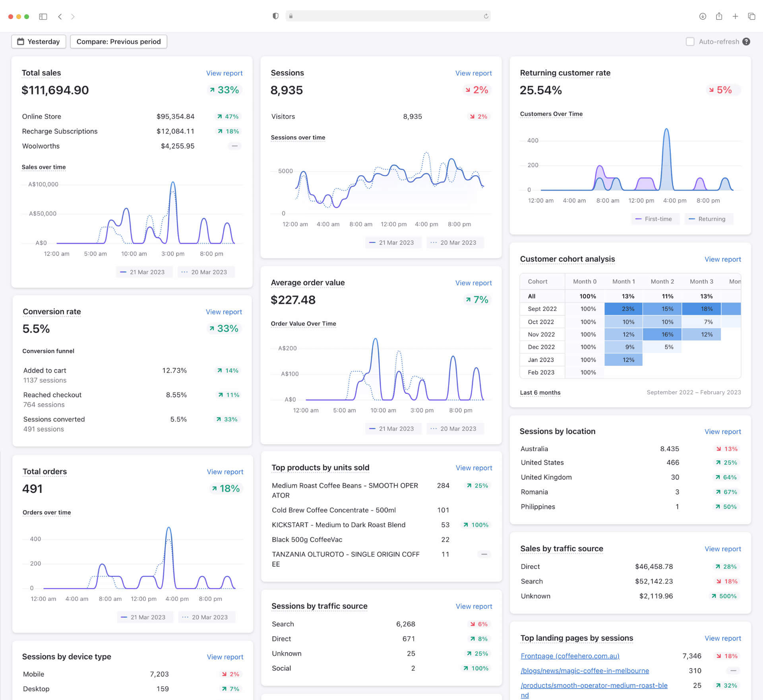Click the Online Store sales row
This screenshot has height=700, width=763.
coord(132,116)
